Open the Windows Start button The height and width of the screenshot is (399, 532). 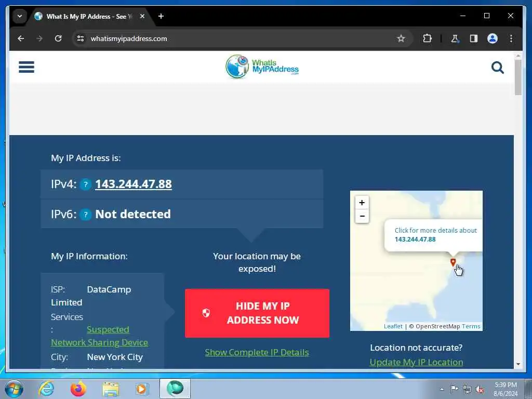(x=14, y=389)
